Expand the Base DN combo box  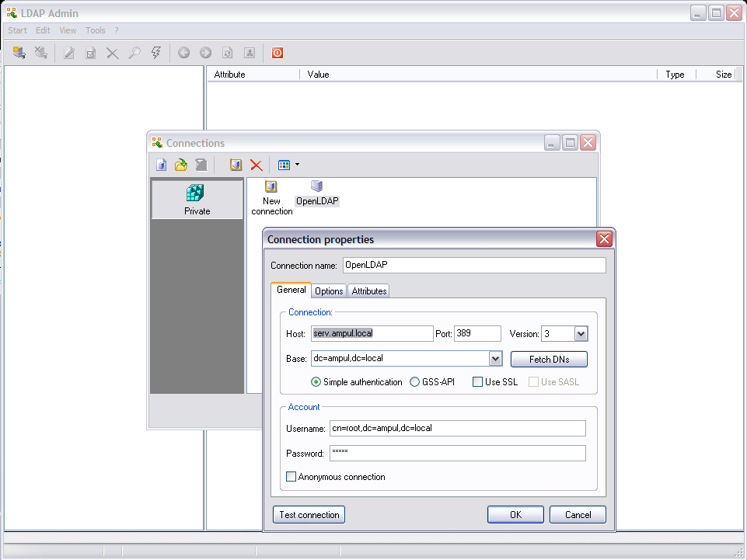495,359
